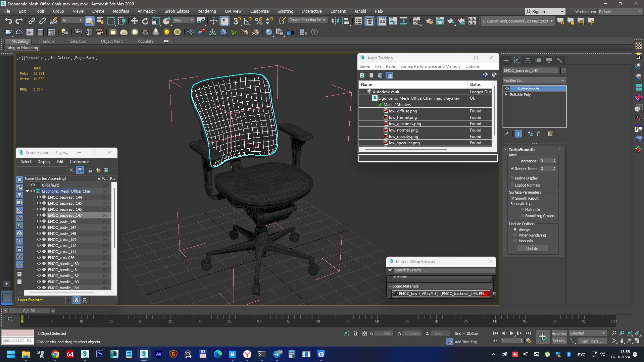Toggle the Auto Key button
The image size is (644, 362).
pos(559,333)
